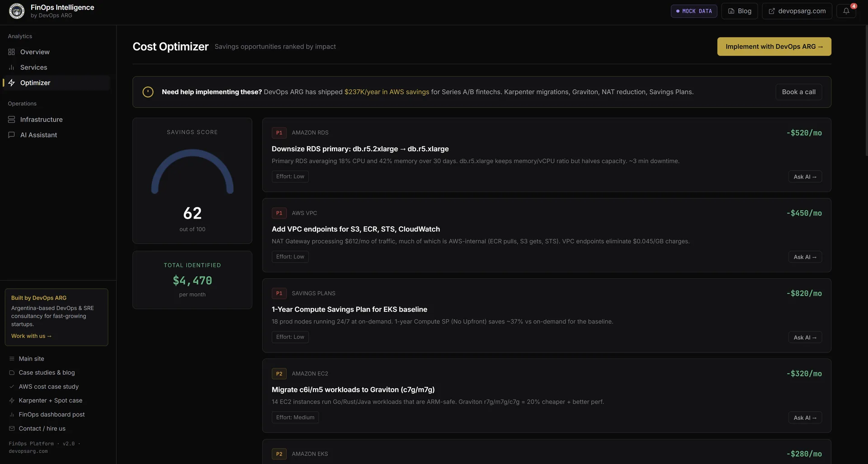Open FinOps dashboard post link
868x464 pixels.
tap(52, 415)
